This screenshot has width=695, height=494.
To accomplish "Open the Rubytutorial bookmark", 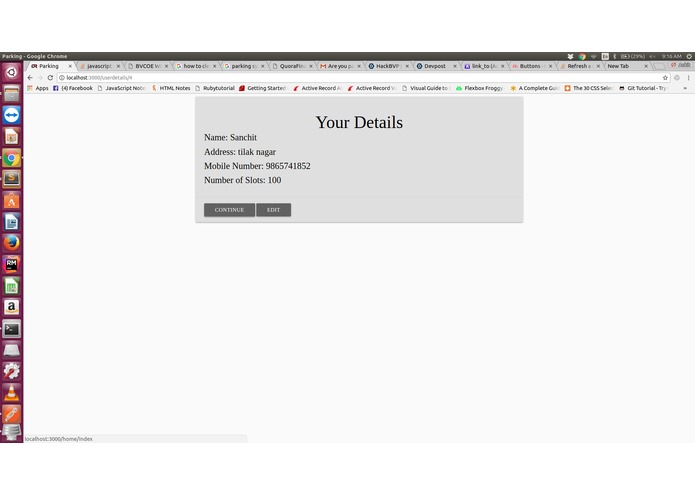I will tap(215, 88).
